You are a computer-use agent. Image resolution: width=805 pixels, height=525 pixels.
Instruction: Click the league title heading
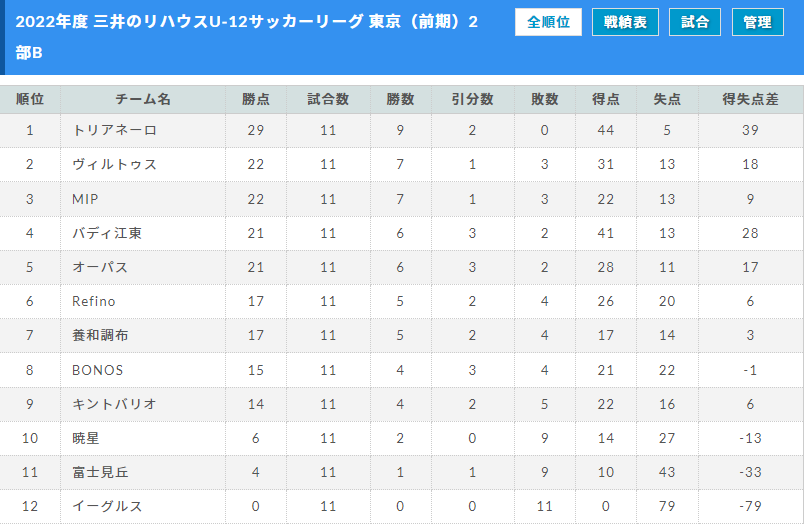click(x=246, y=37)
